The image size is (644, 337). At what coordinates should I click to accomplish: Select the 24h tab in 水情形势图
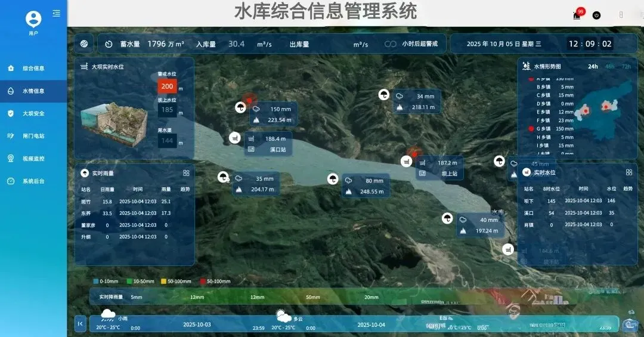593,67
